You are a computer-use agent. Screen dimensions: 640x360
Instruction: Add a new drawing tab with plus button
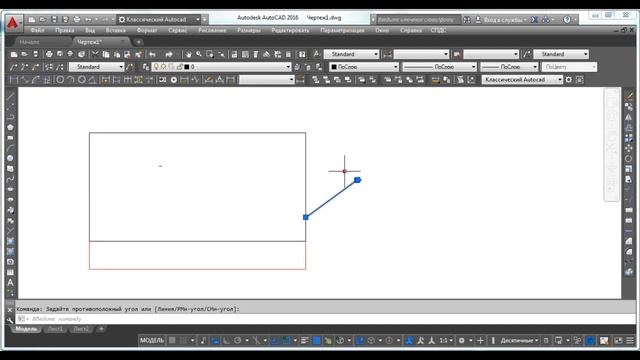pyautogui.click(x=138, y=42)
